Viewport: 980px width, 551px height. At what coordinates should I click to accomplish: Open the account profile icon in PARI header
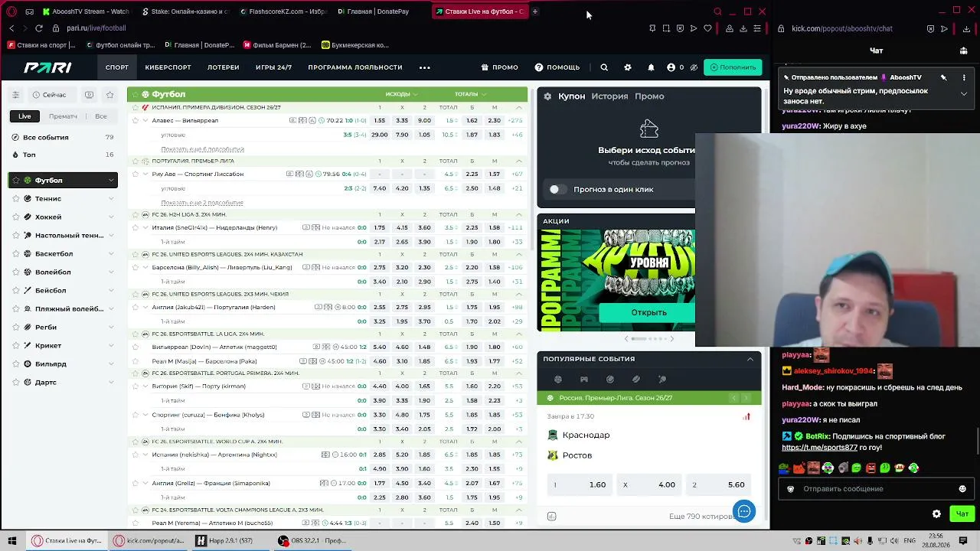tap(671, 67)
